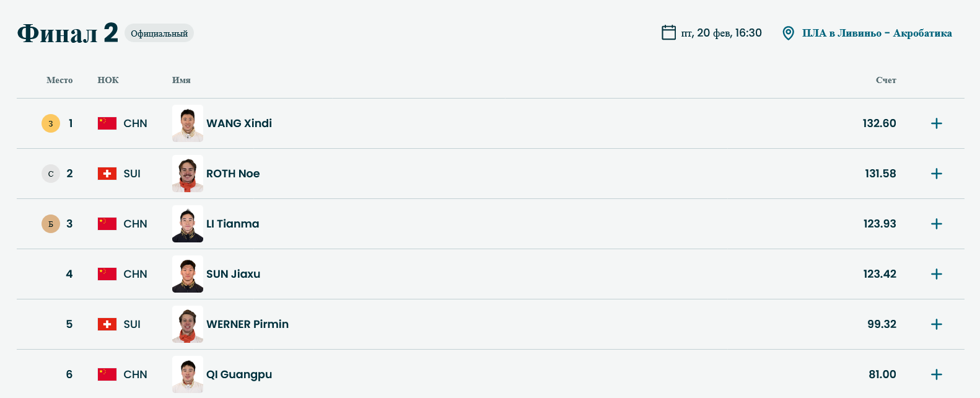This screenshot has width=980, height=398.
Task: Open ROTH Noe athlete photo
Action: pyautogui.click(x=188, y=174)
